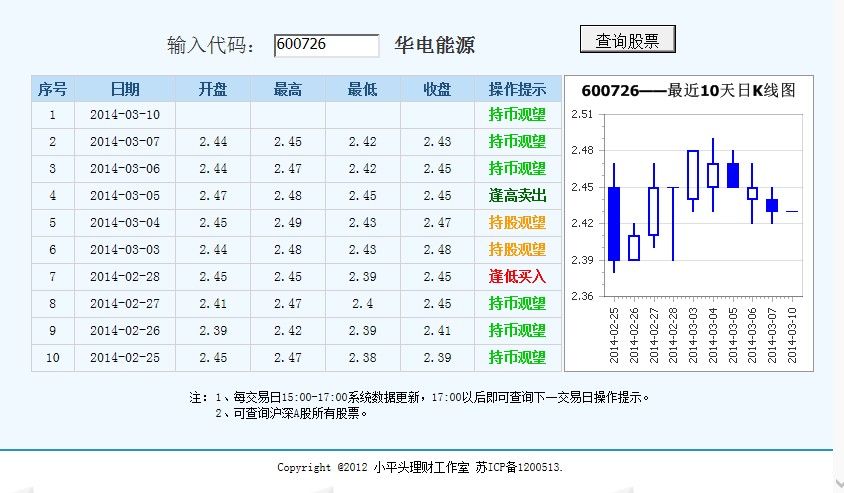This screenshot has height=493, width=844.
Task: Click the 最高 column header
Action: click(x=288, y=89)
